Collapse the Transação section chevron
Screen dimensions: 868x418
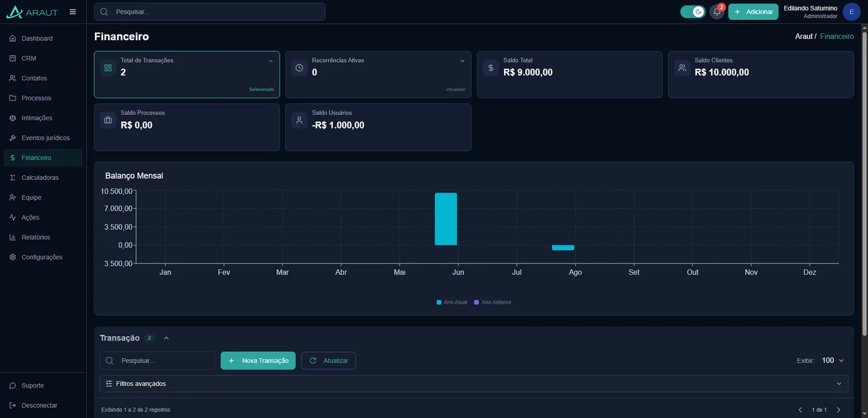(x=166, y=338)
